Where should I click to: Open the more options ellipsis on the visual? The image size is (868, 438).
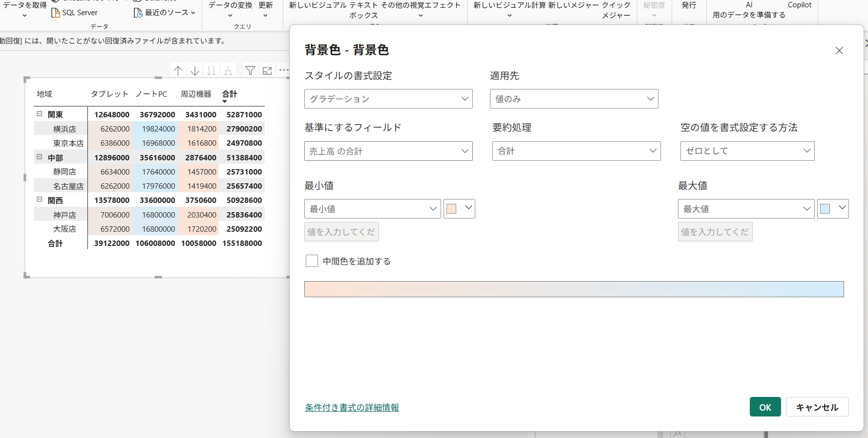click(284, 70)
